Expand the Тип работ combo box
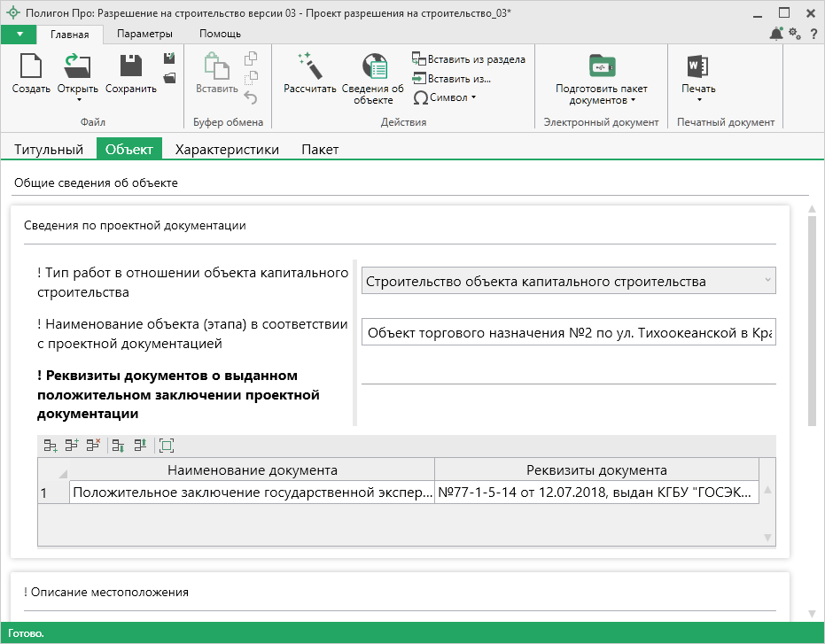 tap(767, 281)
